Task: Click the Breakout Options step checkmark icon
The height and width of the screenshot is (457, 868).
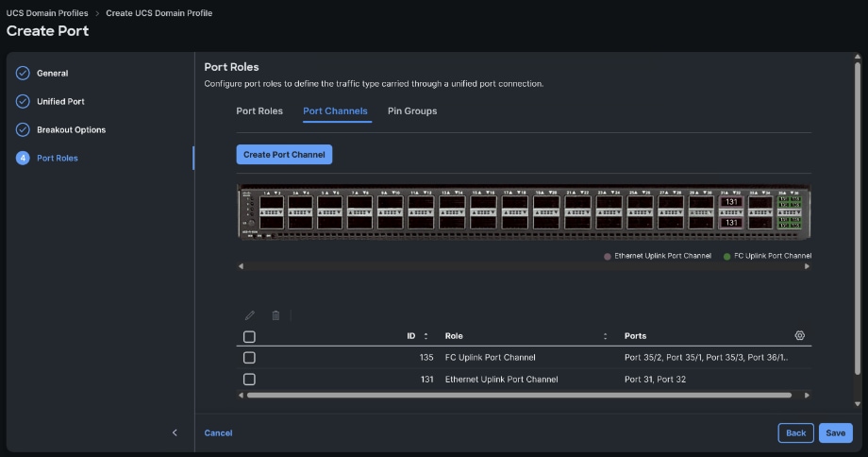Action: coord(23,129)
